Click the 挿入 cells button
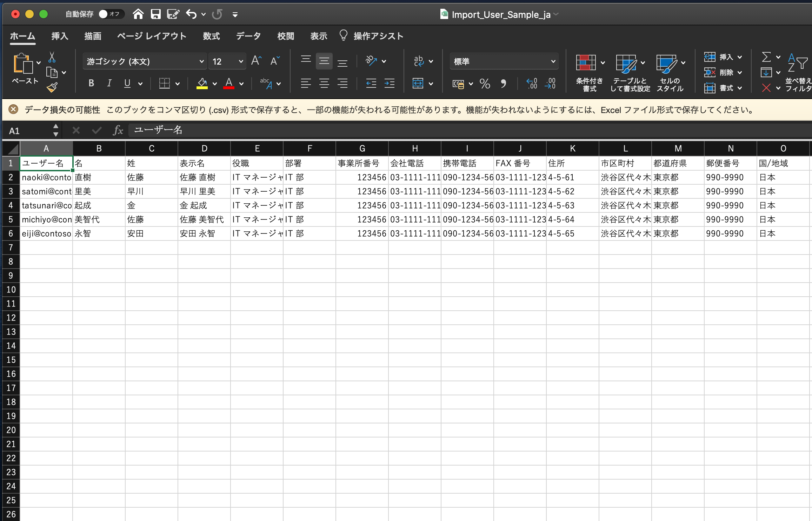Image resolution: width=812 pixels, height=521 pixels. point(723,57)
